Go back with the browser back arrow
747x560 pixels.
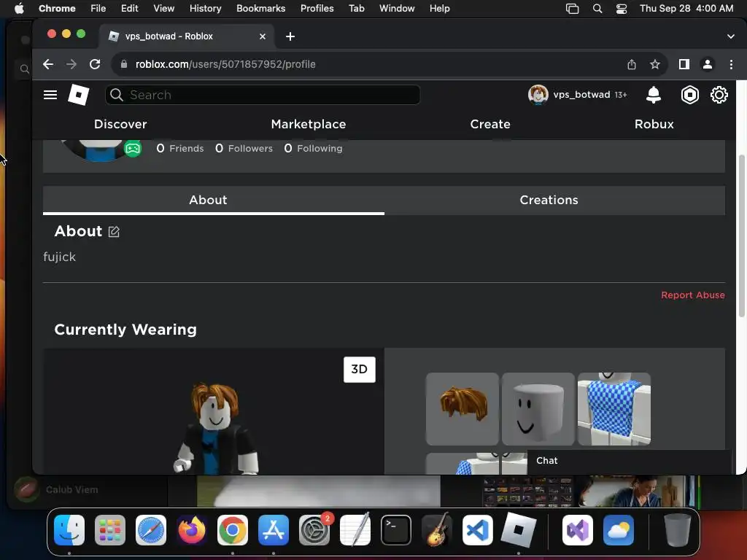pos(47,64)
